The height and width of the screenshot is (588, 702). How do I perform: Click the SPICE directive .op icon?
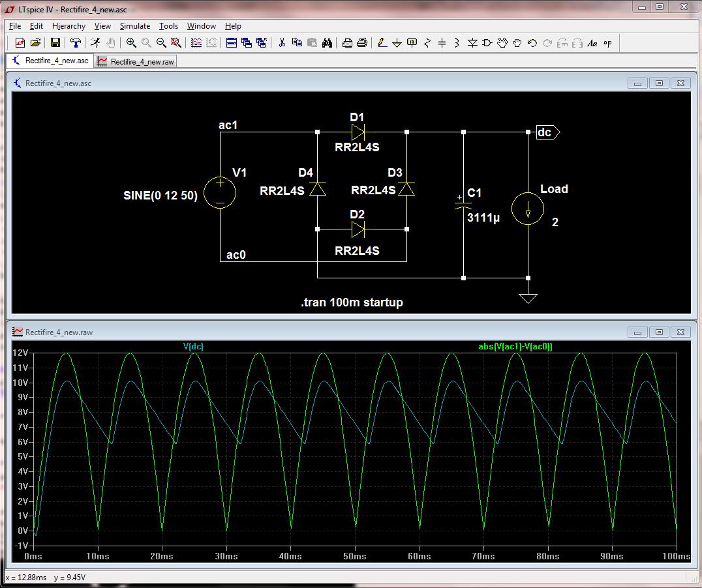click(x=607, y=43)
